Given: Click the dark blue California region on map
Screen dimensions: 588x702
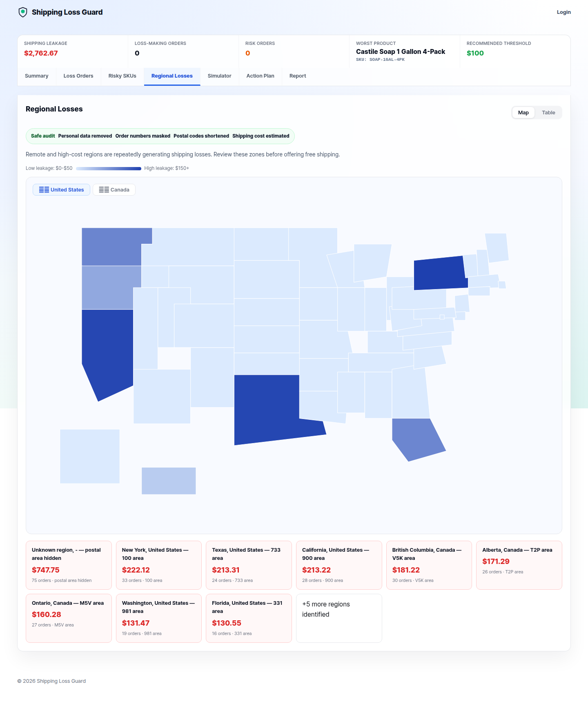Looking at the screenshot, I should [107, 351].
